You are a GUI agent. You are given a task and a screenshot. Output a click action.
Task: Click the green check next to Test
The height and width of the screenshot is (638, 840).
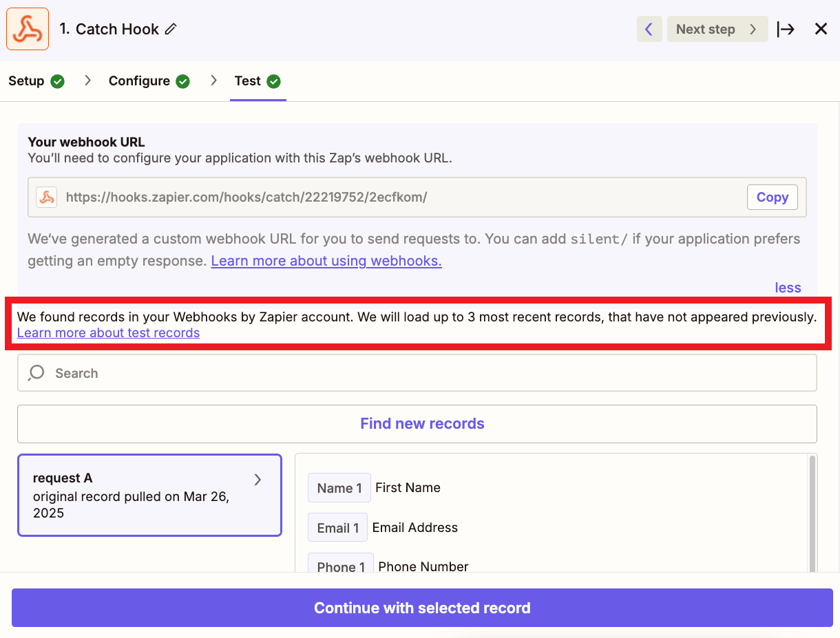[274, 81]
